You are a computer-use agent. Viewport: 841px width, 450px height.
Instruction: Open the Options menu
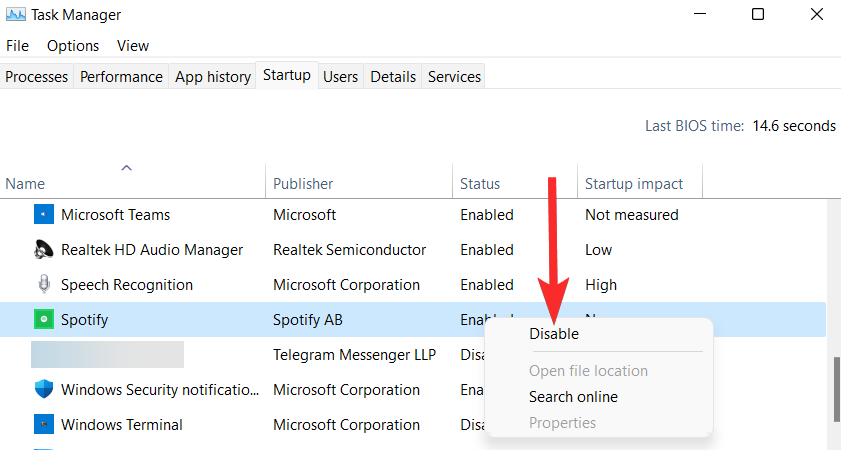pyautogui.click(x=73, y=46)
